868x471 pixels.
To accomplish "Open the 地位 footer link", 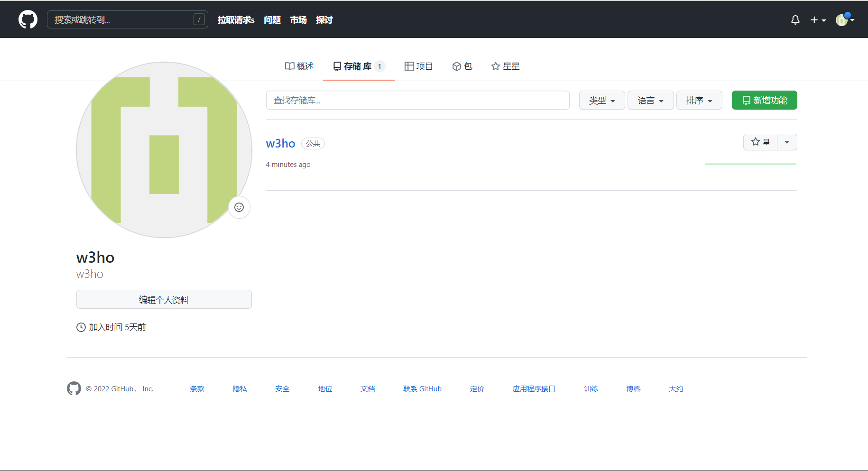I will click(x=325, y=389).
